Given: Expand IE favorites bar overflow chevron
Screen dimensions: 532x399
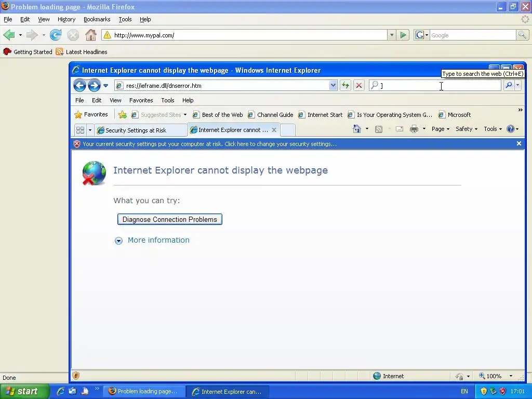Looking at the screenshot, I should coord(521,110).
